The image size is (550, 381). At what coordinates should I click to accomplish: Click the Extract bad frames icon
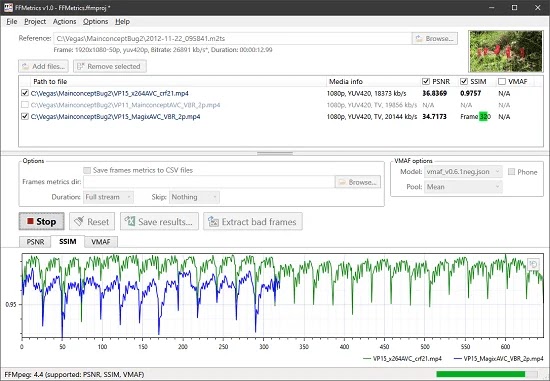tap(213, 221)
